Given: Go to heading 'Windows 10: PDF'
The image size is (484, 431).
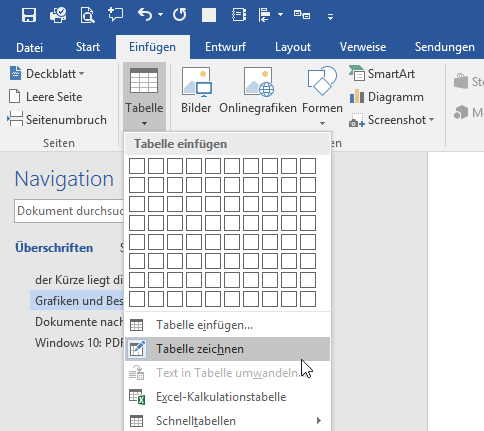Looking at the screenshot, I should (x=79, y=343).
